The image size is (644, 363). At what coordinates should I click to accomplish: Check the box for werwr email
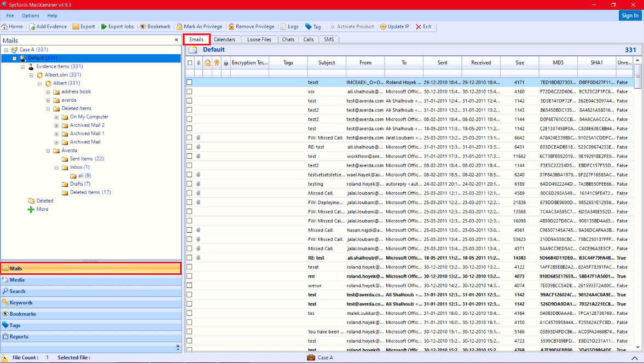point(189,285)
